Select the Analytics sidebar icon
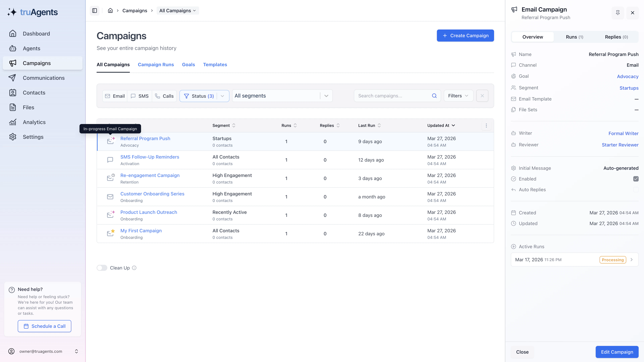644x362 pixels. click(34, 122)
